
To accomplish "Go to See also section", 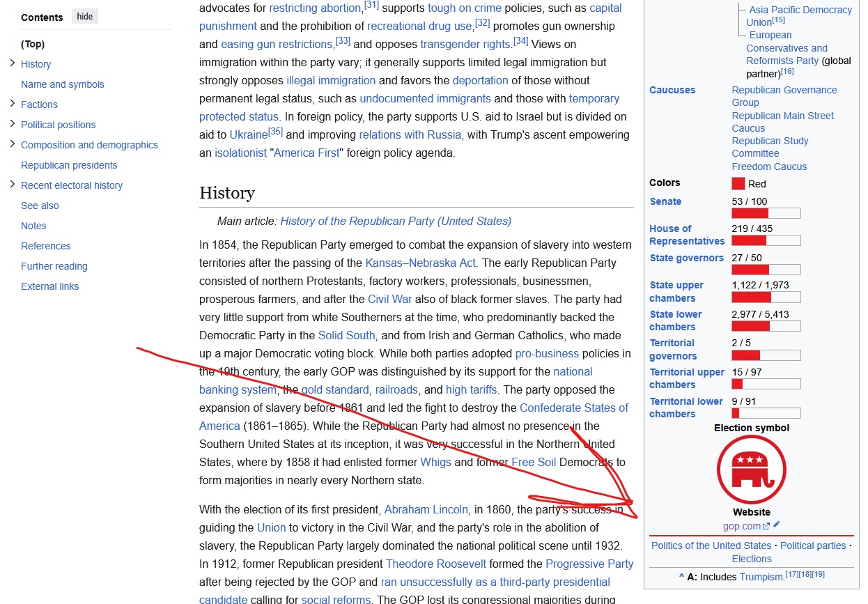I will (40, 206).
